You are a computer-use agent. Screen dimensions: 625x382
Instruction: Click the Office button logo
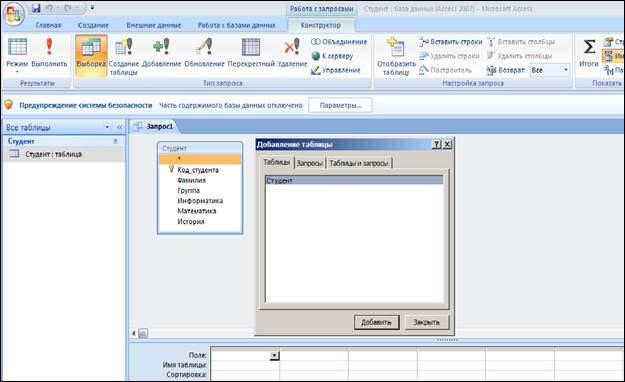14,14
